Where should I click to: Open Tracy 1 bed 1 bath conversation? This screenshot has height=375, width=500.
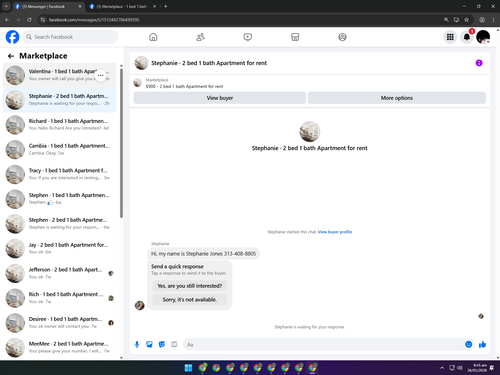(60, 174)
